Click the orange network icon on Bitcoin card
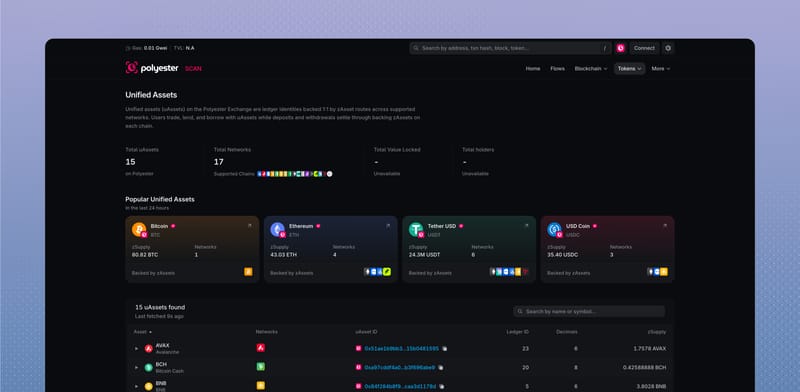Screen dimensions: 800x392 pos(248,272)
